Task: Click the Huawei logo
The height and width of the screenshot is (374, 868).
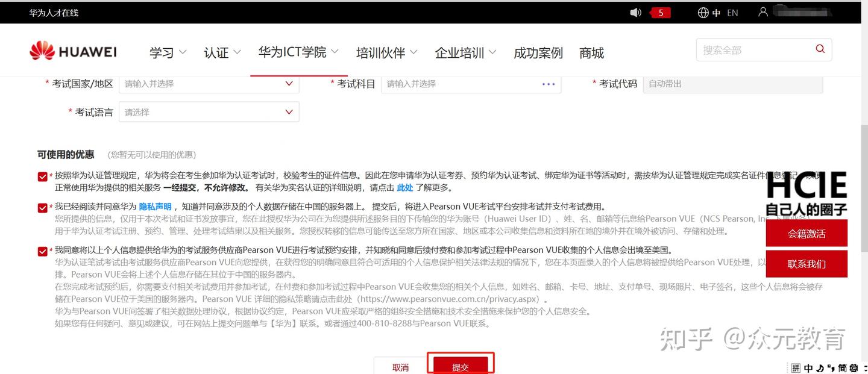Action: 72,51
